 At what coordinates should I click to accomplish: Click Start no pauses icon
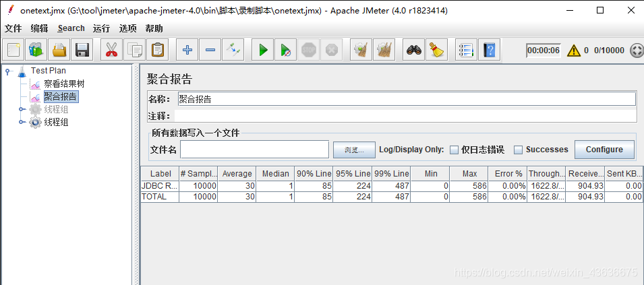click(286, 50)
